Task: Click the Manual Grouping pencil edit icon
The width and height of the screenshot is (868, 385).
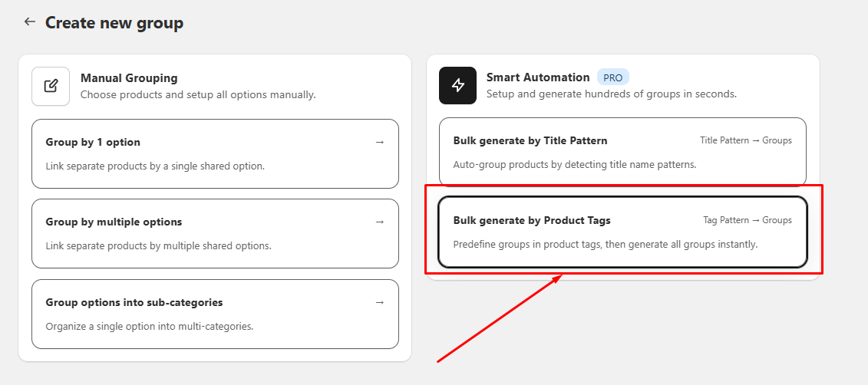Action: (51, 86)
